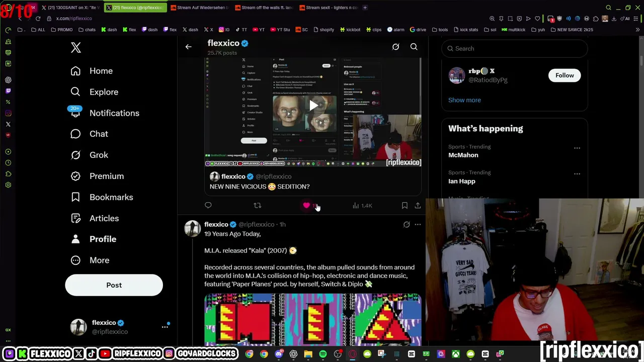This screenshot has width=644, height=362.
Task: Open the tools bookmarks folder
Action: coord(440,30)
